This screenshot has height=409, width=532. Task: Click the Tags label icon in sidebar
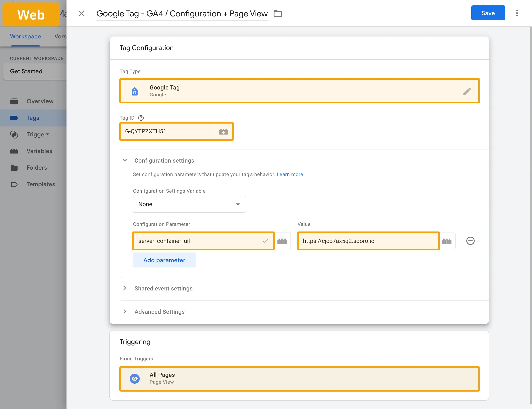point(14,118)
